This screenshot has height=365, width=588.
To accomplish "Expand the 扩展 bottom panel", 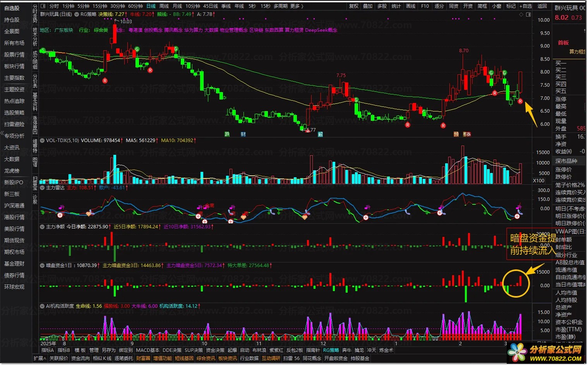I will pyautogui.click(x=39, y=358).
